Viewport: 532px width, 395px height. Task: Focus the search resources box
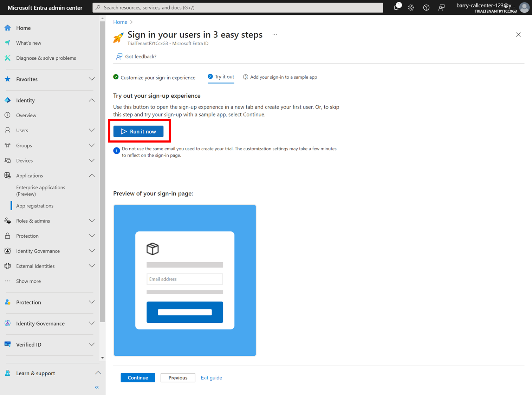238,7
